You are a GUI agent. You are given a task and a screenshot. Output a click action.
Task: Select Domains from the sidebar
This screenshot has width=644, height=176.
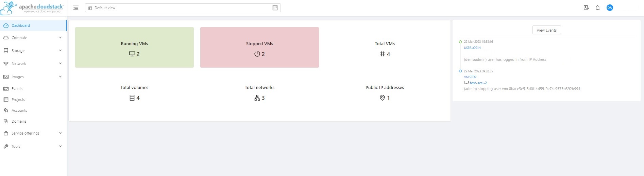[x=19, y=121]
